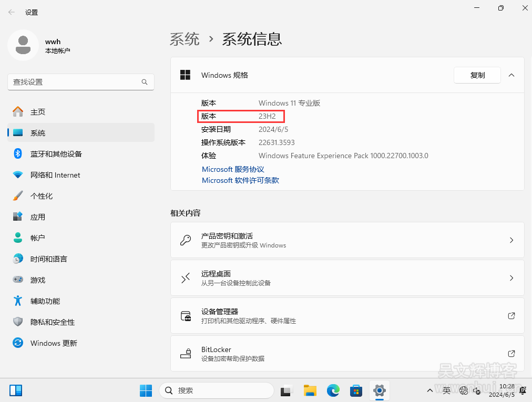Viewport: 532px width, 402px height.
Task: Select the Gaming controller icon
Action: [x=18, y=280]
